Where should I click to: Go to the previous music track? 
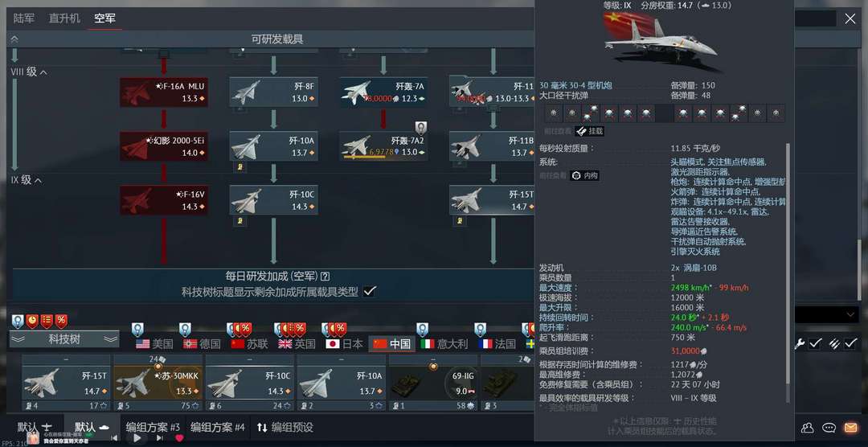[115, 438]
